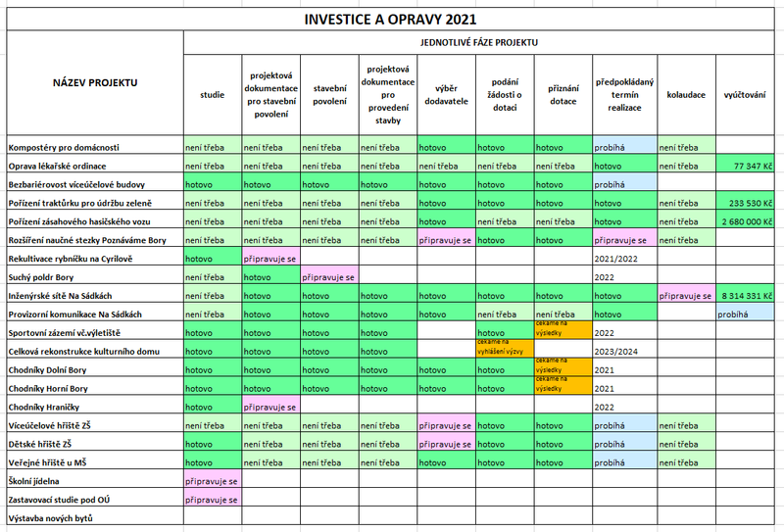The height and width of the screenshot is (532, 784).
Task: Select the podání žádosti o dotaci header
Action: coord(505,95)
